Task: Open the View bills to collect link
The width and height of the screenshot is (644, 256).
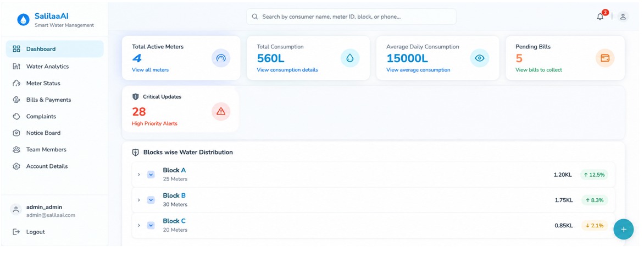Action: click(x=539, y=69)
